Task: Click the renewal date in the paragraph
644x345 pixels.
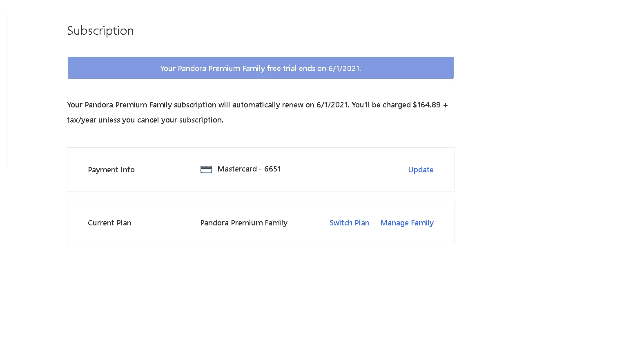Action: (332, 105)
